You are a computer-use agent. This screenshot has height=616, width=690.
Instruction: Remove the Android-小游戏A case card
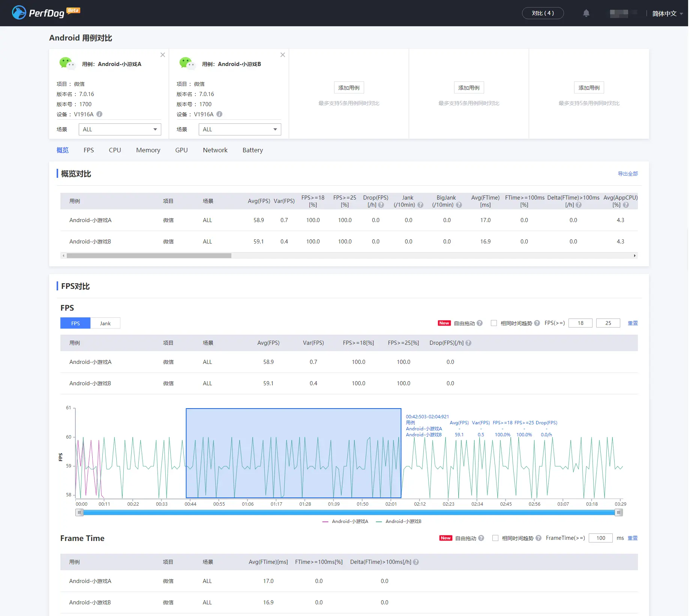163,55
